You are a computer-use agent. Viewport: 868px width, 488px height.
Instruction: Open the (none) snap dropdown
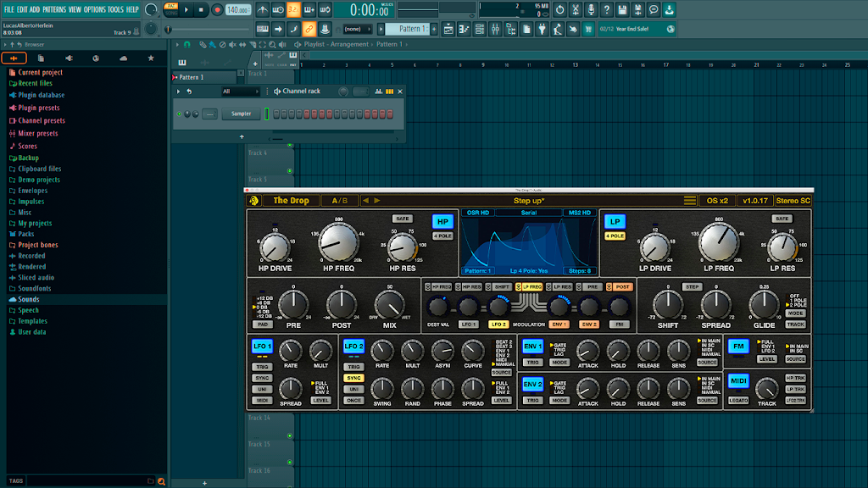357,30
